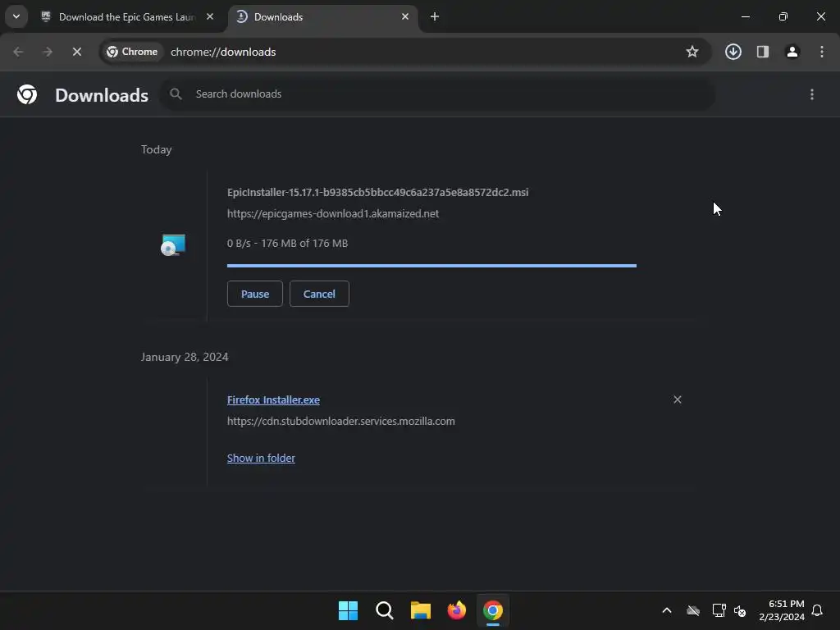Screen dimensions: 840x630
Task: Open the Firefox Installer.exe link
Action: (273, 399)
